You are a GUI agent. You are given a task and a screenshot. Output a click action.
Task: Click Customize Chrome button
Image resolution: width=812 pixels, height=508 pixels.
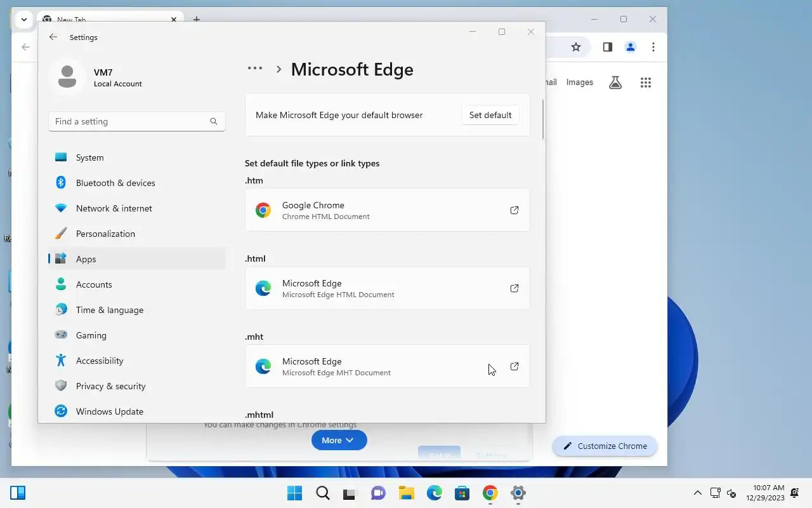[605, 446]
